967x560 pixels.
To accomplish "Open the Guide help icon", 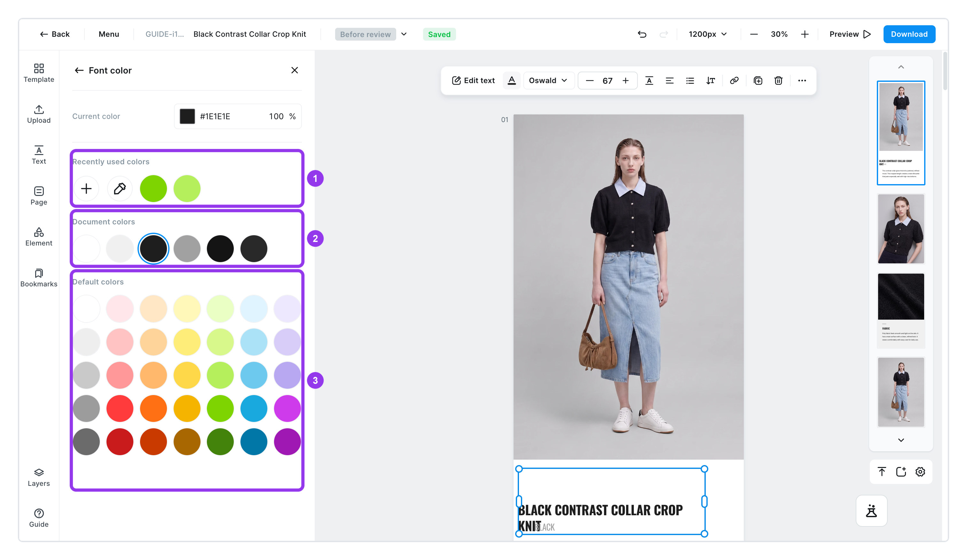I will click(x=39, y=518).
